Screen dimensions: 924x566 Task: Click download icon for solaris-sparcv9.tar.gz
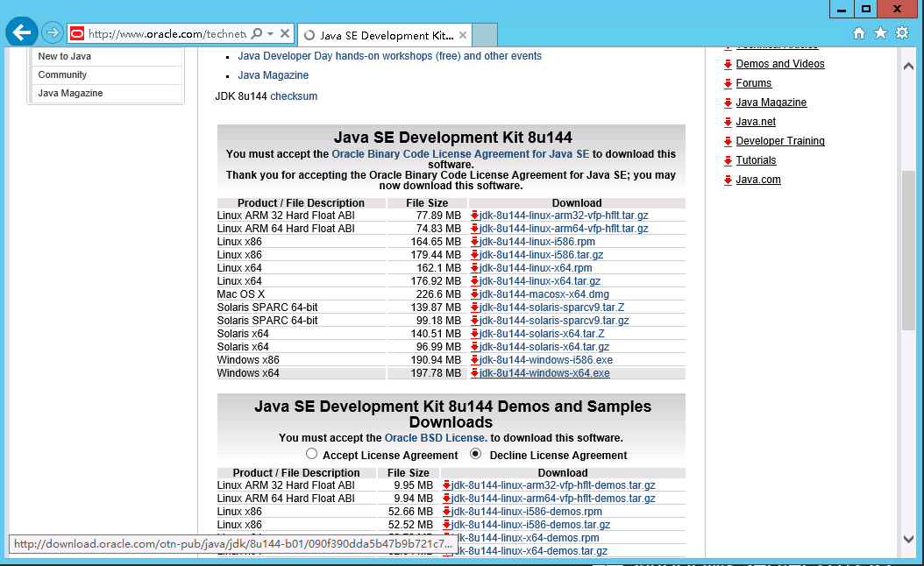[474, 321]
